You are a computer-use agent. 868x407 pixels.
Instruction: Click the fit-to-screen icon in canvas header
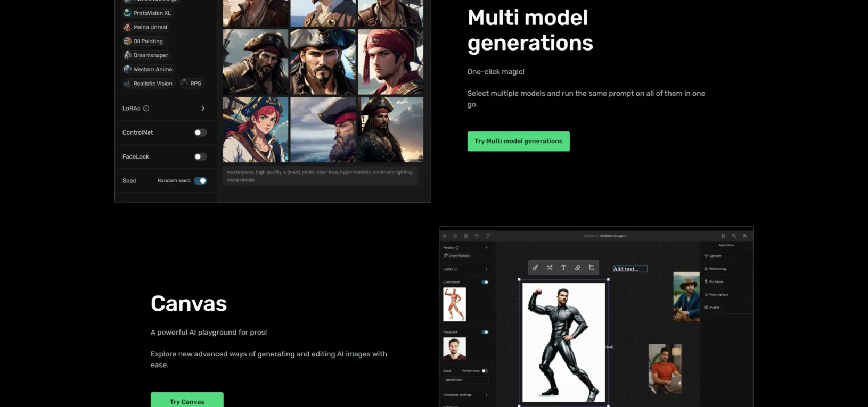click(x=723, y=236)
